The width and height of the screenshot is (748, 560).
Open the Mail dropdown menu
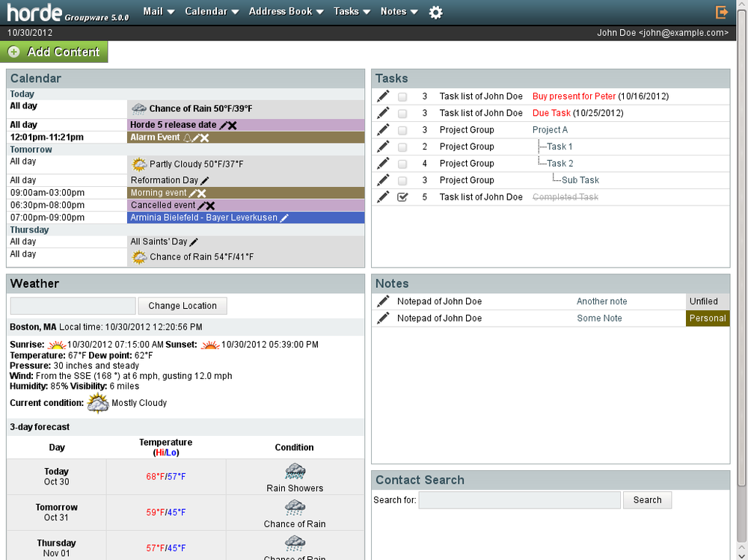159,11
